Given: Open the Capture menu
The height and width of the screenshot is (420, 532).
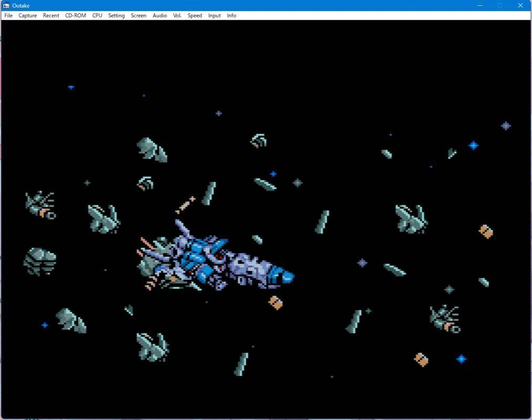Looking at the screenshot, I should (27, 16).
